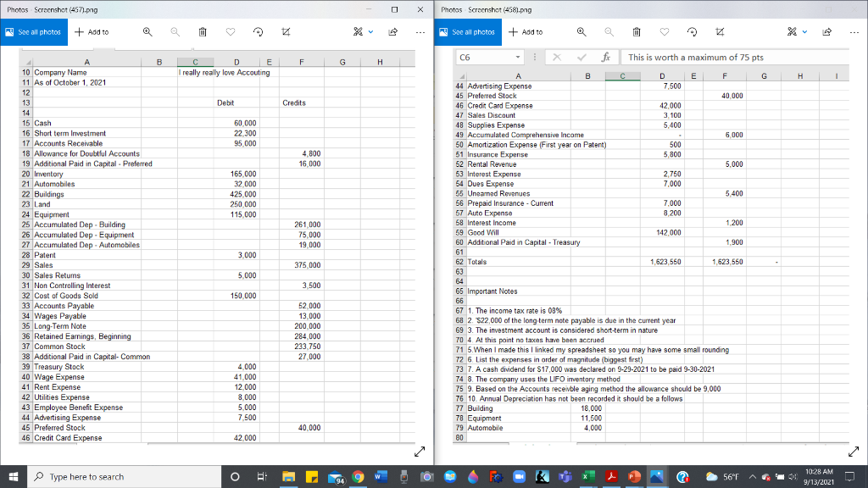Open volume control in system tray
The image size is (868, 488).
pos(793,476)
